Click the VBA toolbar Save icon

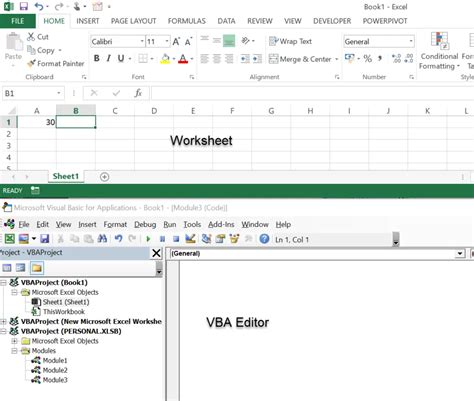pos(45,239)
